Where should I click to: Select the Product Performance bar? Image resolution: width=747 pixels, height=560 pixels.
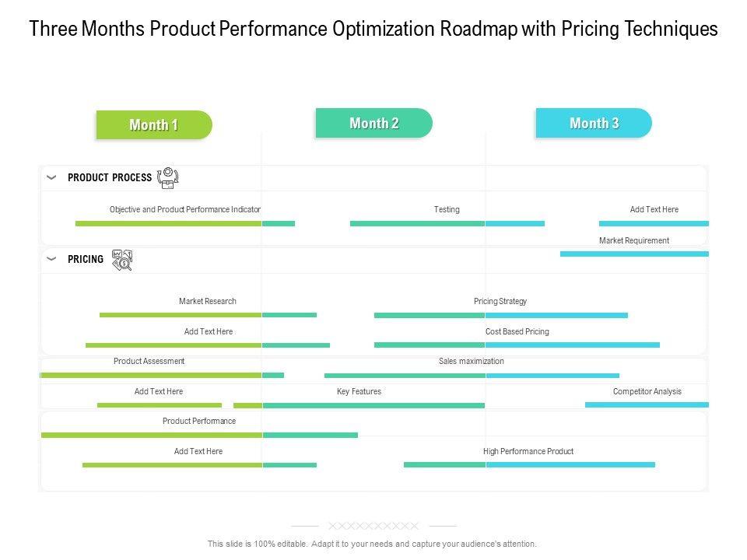199,435
